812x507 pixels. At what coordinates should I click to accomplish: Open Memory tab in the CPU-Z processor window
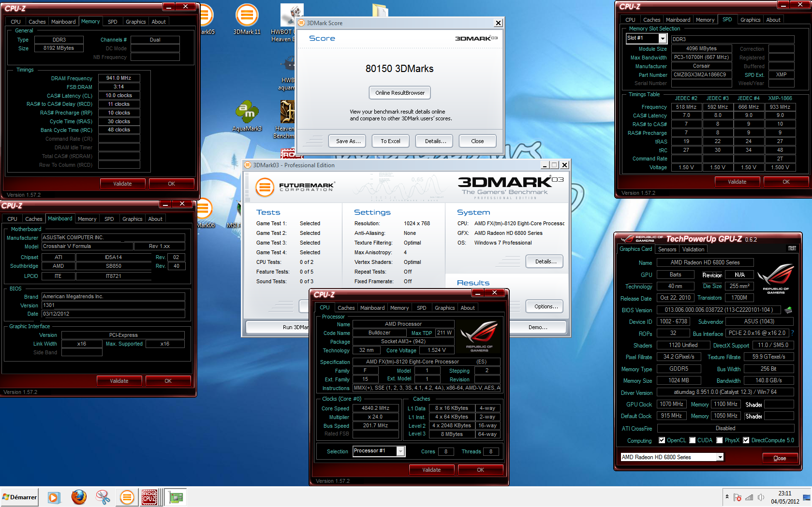coord(399,308)
